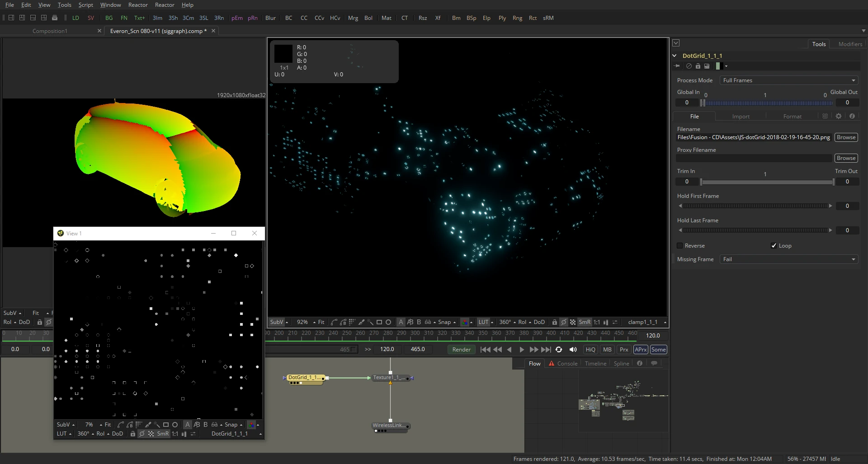The image size is (868, 464).
Task: Open the info tab in tool controls
Action: [852, 116]
